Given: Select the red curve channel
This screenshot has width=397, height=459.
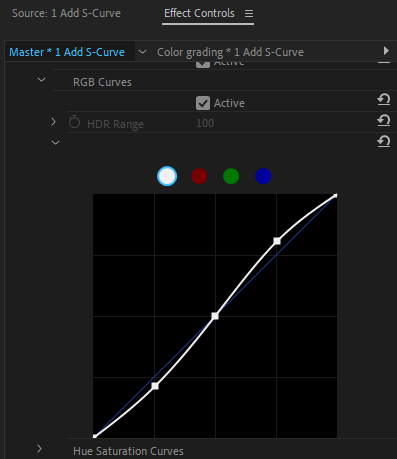Looking at the screenshot, I should (199, 176).
